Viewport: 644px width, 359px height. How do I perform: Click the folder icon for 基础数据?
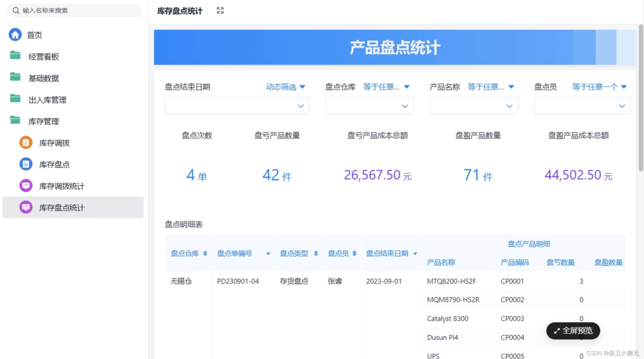15,77
